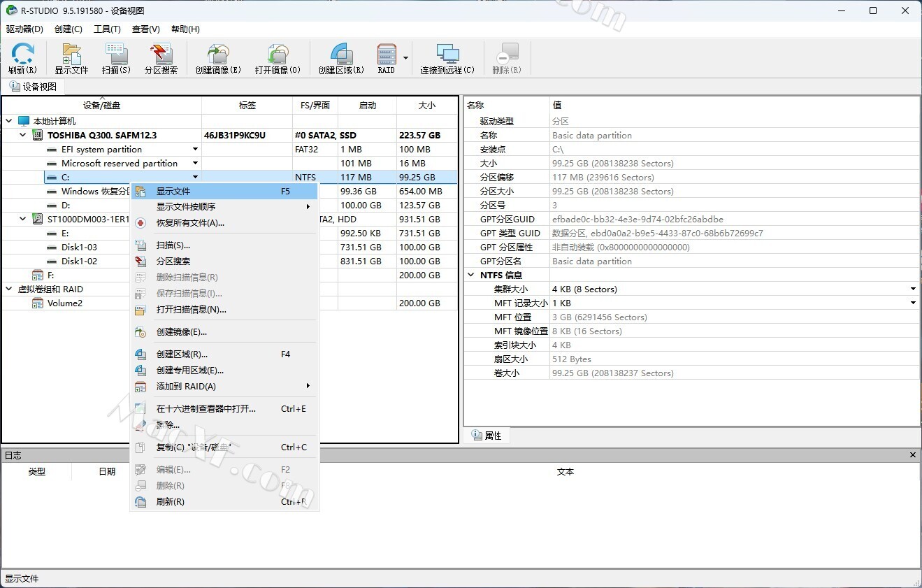Click the 大小 column header
Screen dimensions: 922x588
pos(427,106)
